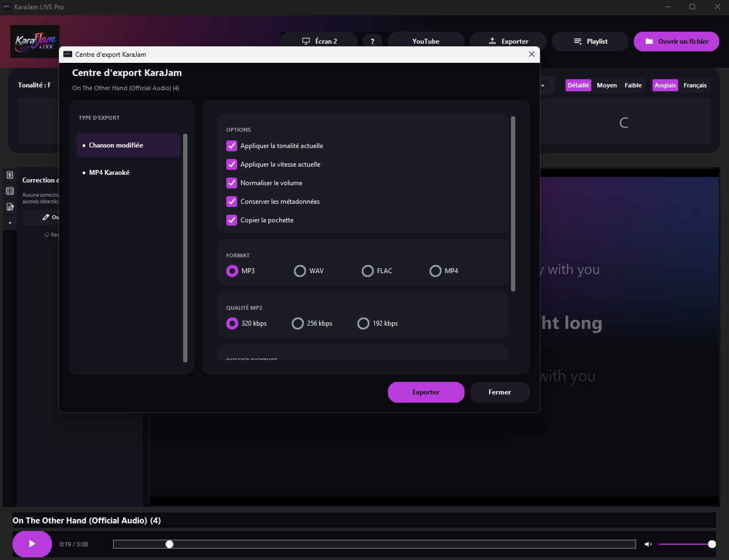Mute audio with the speaker icon
Viewport: 729px width, 560px height.
click(x=648, y=544)
